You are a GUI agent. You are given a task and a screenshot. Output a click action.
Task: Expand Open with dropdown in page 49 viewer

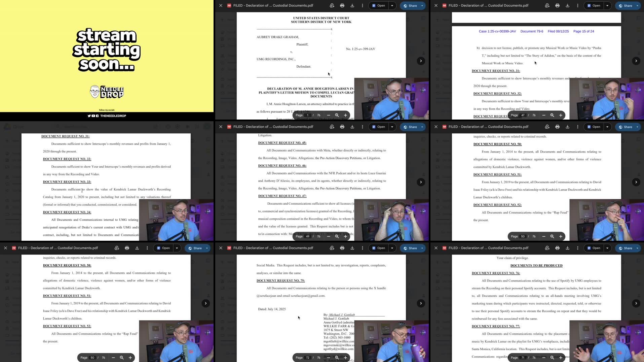(392, 127)
